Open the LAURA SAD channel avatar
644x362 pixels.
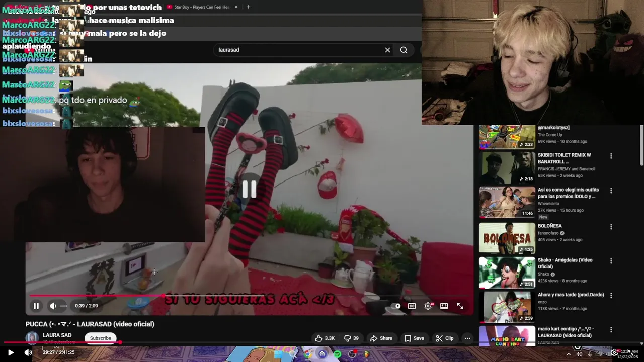click(x=32, y=338)
